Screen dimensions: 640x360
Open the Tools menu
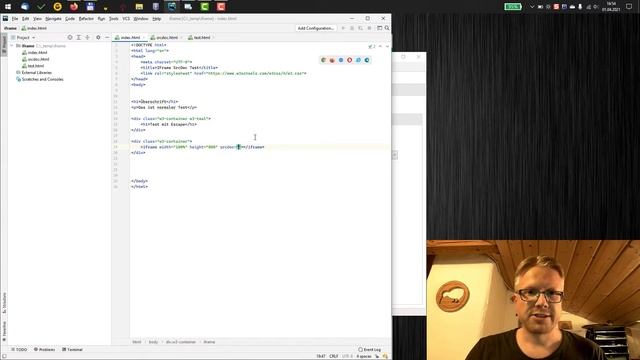113,19
